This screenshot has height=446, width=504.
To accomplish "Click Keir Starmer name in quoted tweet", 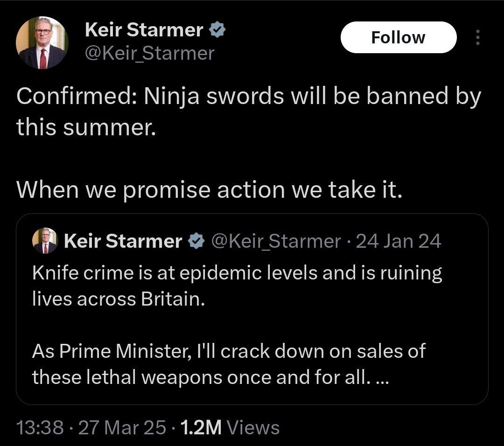I will pos(123,241).
